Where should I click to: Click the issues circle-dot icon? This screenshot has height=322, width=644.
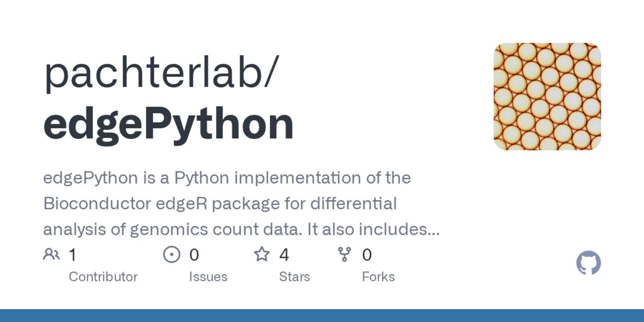tap(172, 254)
